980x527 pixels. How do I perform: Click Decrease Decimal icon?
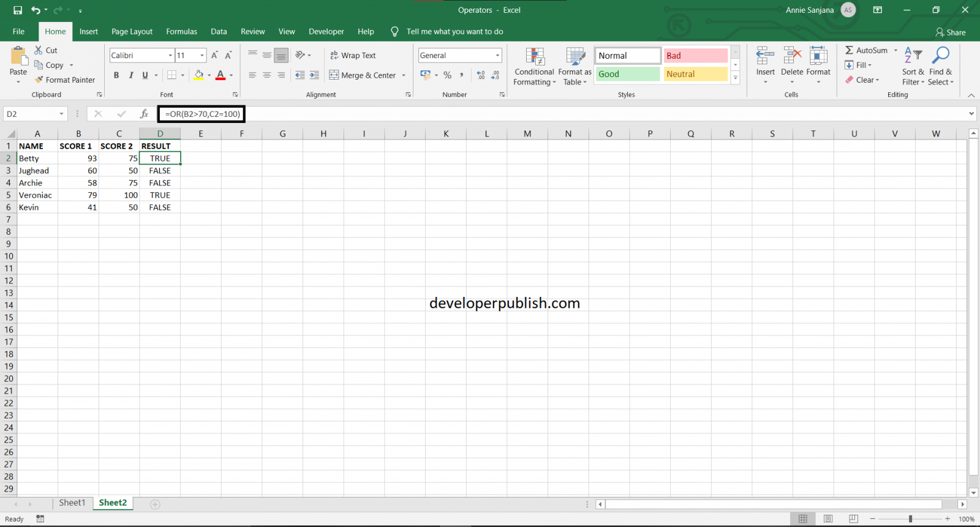pyautogui.click(x=495, y=75)
